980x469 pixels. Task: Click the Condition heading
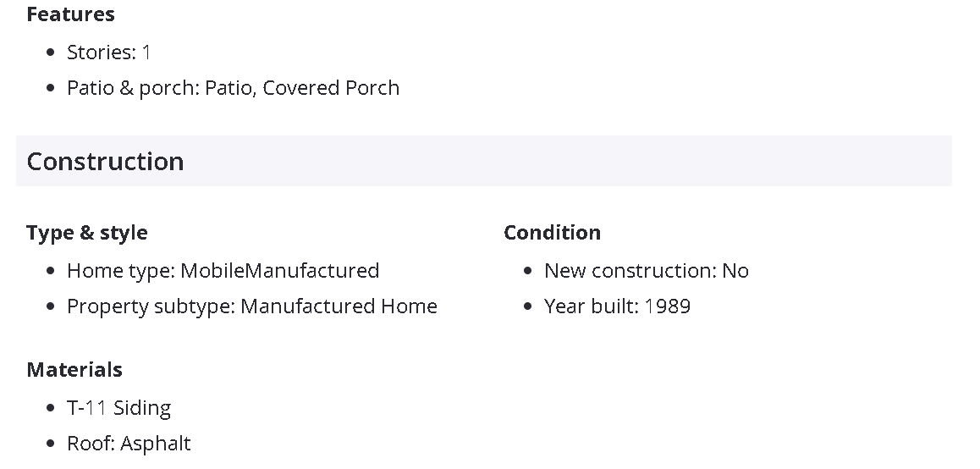click(552, 233)
